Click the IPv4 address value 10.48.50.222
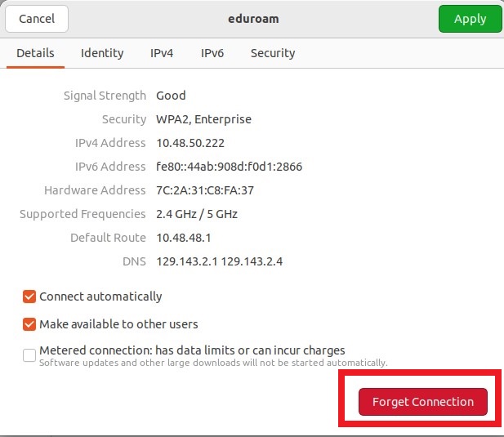The image size is (504, 437). (x=190, y=143)
